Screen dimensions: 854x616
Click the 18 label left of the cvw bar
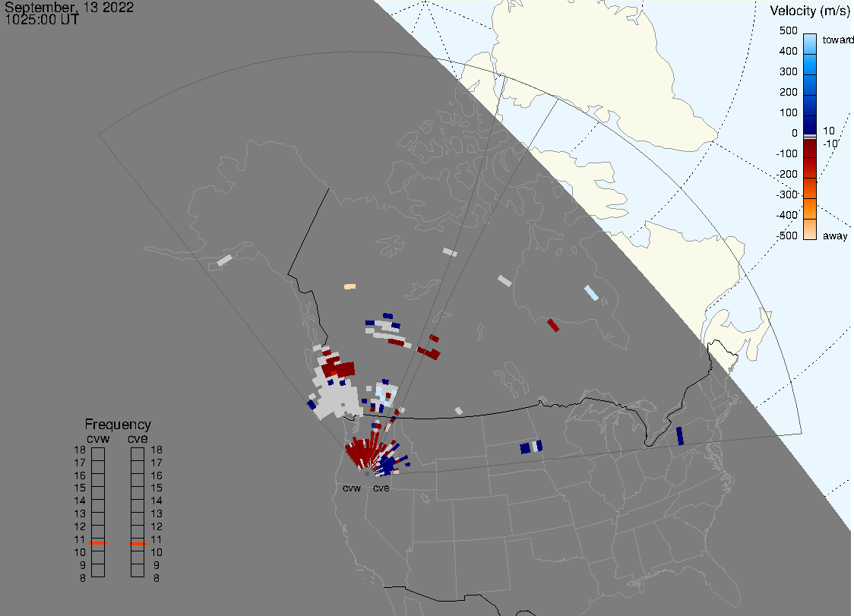(80, 450)
